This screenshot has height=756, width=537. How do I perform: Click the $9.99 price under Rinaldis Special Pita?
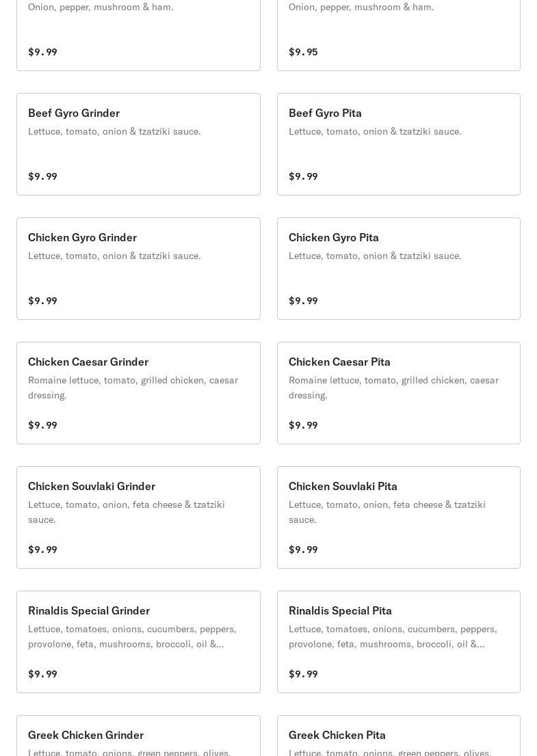pyautogui.click(x=303, y=674)
